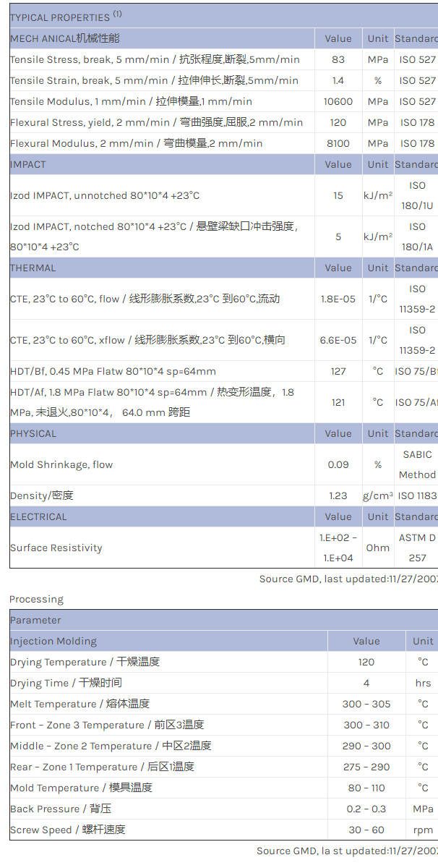The width and height of the screenshot is (438, 868).
Task: Click the Tensile Stress value 83
Action: pyautogui.click(x=338, y=59)
